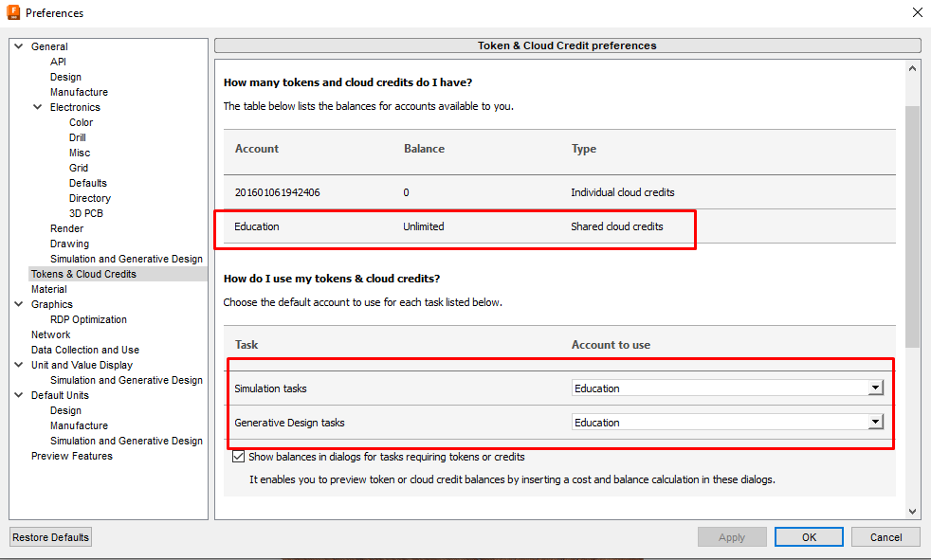
Task: Collapse the Default Units section
Action: [x=17, y=394]
